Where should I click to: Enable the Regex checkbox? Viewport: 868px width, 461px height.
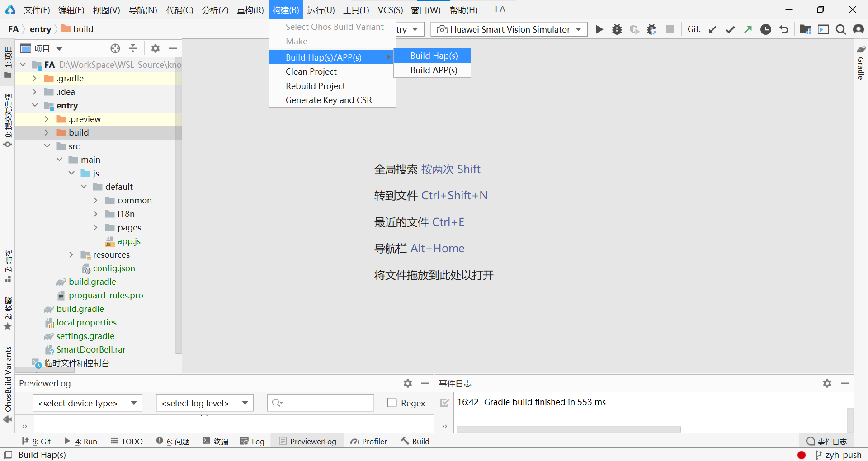click(x=392, y=403)
